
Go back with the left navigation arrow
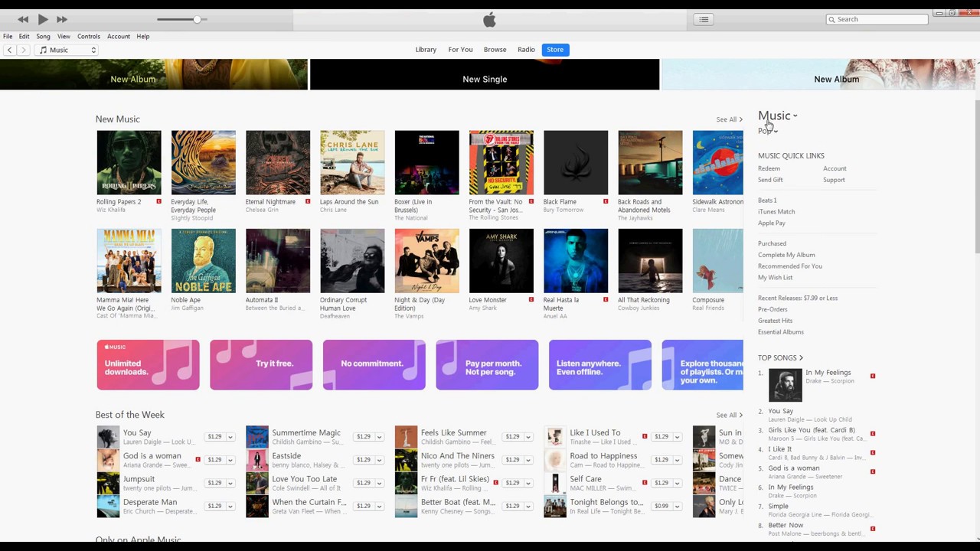pos(9,50)
